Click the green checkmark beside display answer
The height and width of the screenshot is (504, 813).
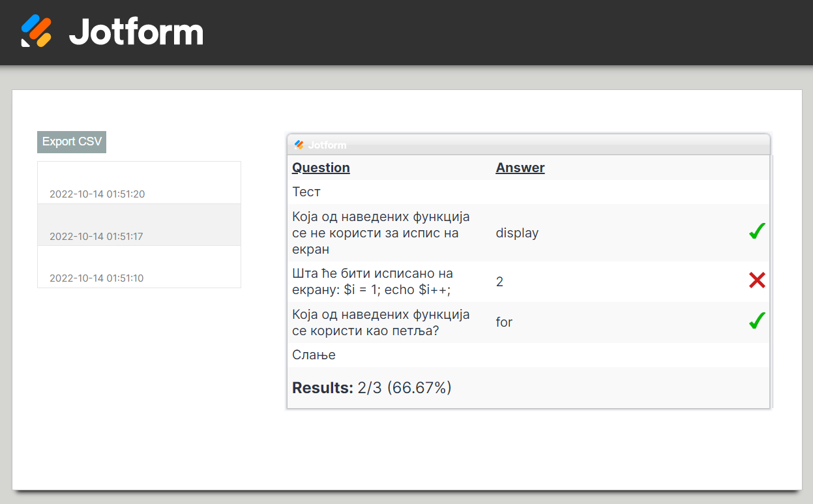pos(756,231)
